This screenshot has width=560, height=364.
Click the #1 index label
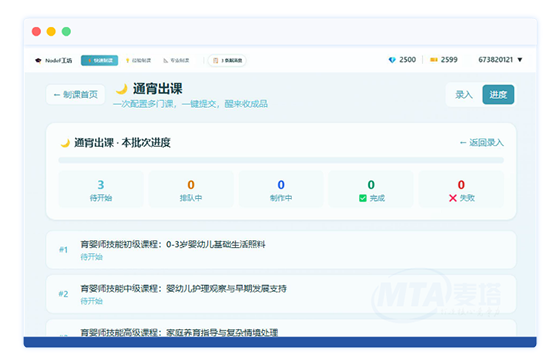64,250
